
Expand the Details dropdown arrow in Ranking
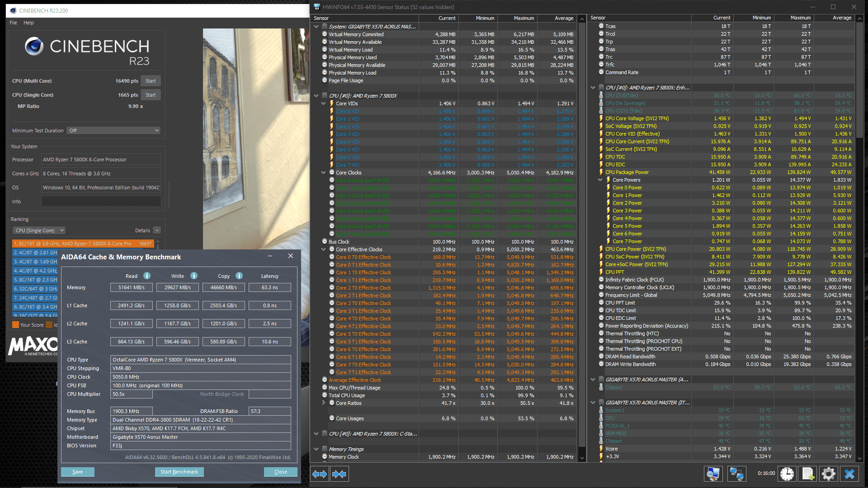pos(157,230)
